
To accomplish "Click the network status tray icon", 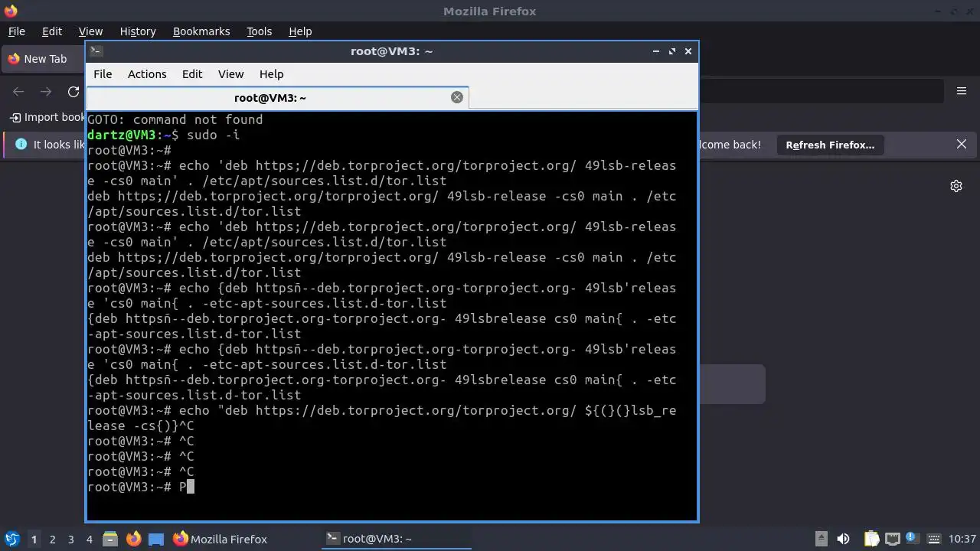I will click(x=891, y=539).
